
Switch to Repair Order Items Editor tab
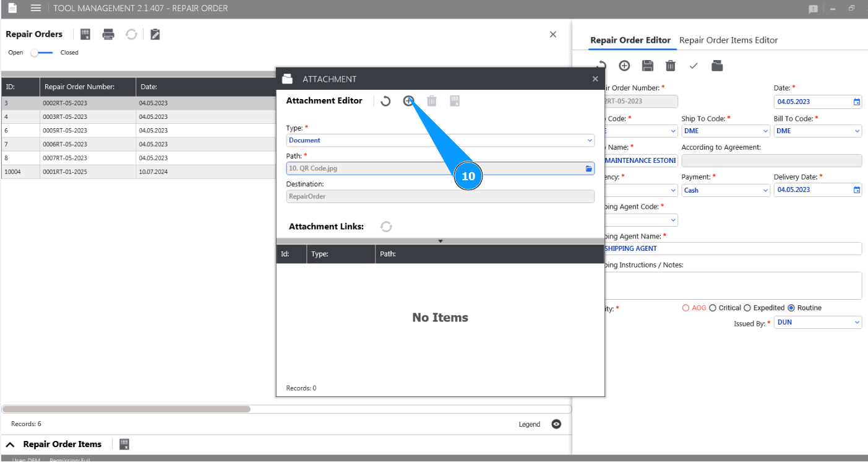coord(729,40)
